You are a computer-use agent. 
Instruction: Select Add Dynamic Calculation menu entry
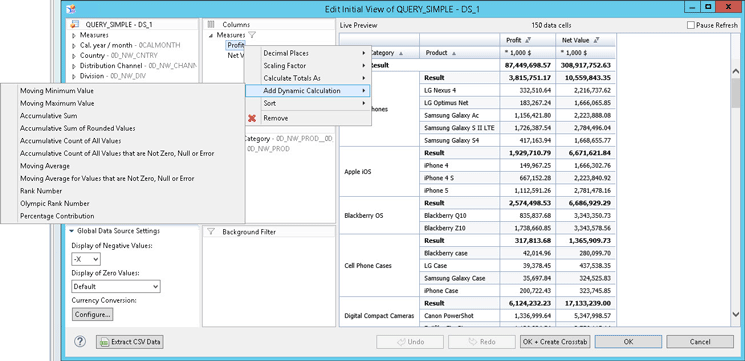click(307, 91)
